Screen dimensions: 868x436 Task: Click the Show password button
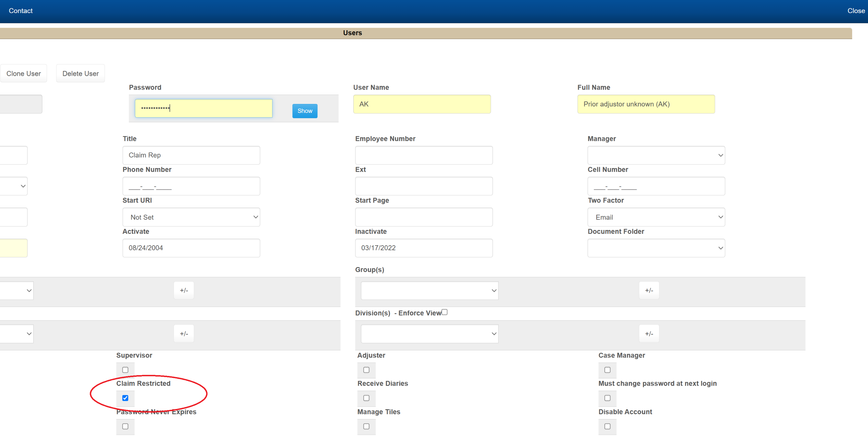pyautogui.click(x=305, y=111)
